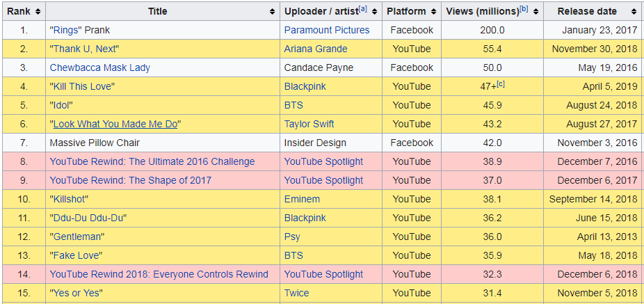Open the "Thank U, Next" article link
This screenshot has height=304, width=644.
84,49
